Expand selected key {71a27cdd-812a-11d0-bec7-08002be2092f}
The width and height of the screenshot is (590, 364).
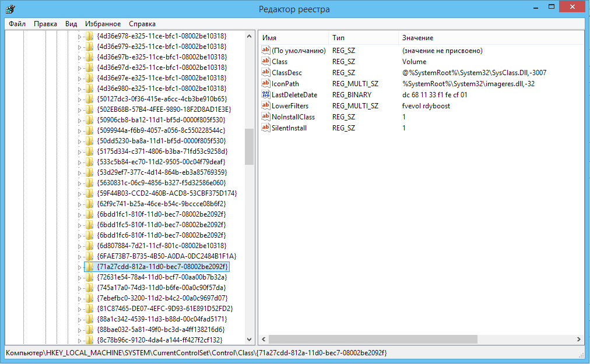pos(79,267)
